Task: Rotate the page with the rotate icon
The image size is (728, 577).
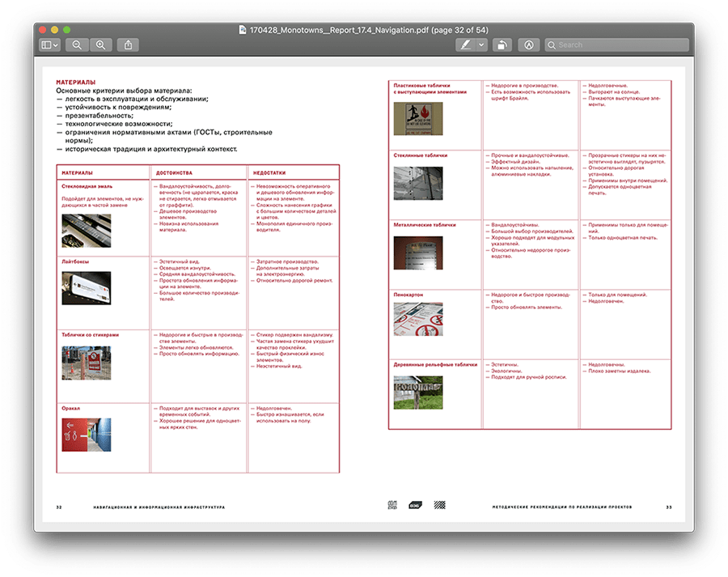Action: tap(502, 45)
